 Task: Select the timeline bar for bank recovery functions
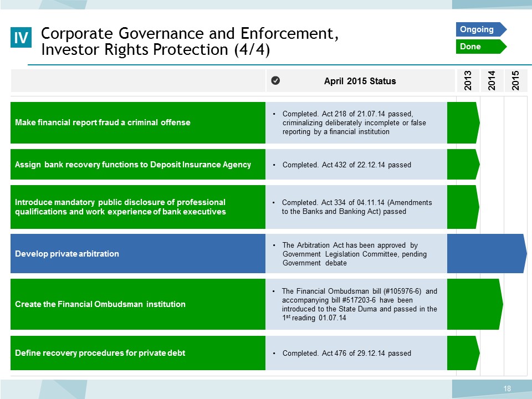(x=463, y=164)
